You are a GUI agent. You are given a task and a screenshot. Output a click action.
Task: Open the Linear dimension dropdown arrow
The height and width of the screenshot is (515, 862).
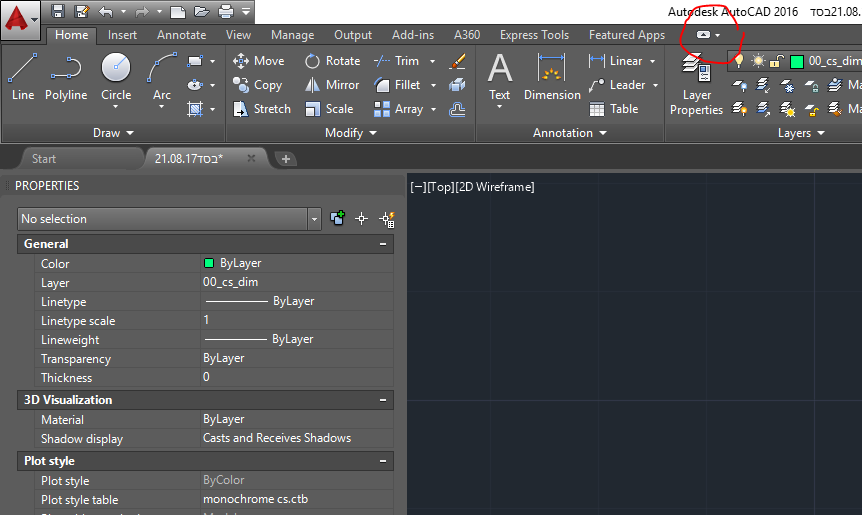click(x=653, y=61)
